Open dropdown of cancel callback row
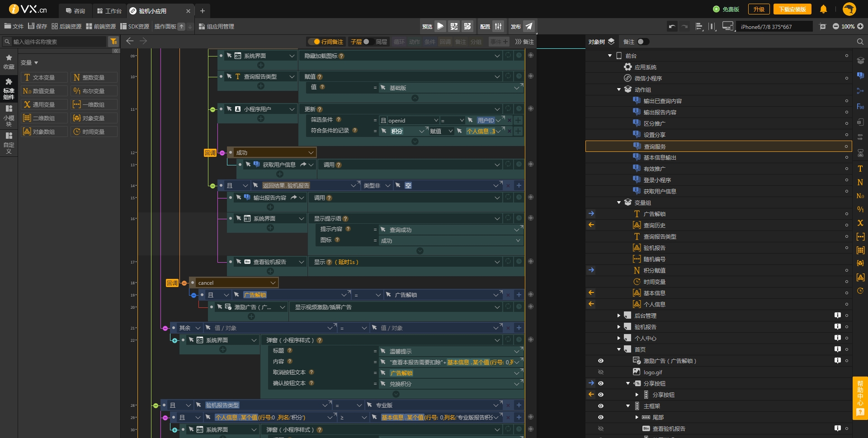868x438 pixels. coord(273,283)
